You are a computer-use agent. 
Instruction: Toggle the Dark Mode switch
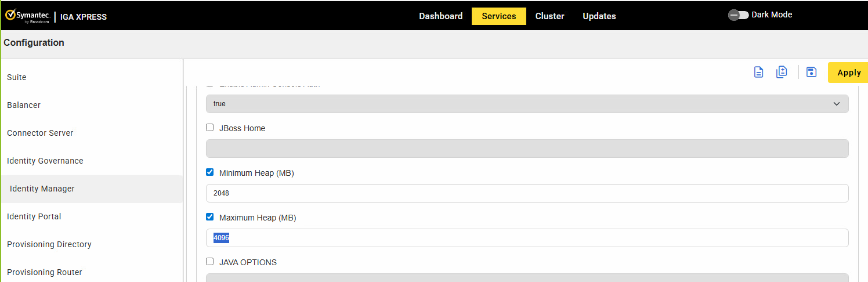738,15
